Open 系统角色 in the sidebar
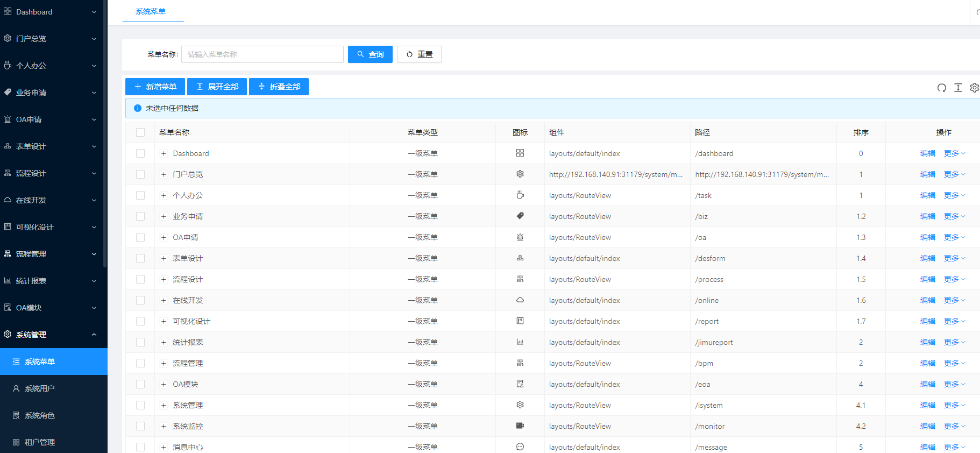Image resolution: width=980 pixels, height=453 pixels. click(54, 415)
